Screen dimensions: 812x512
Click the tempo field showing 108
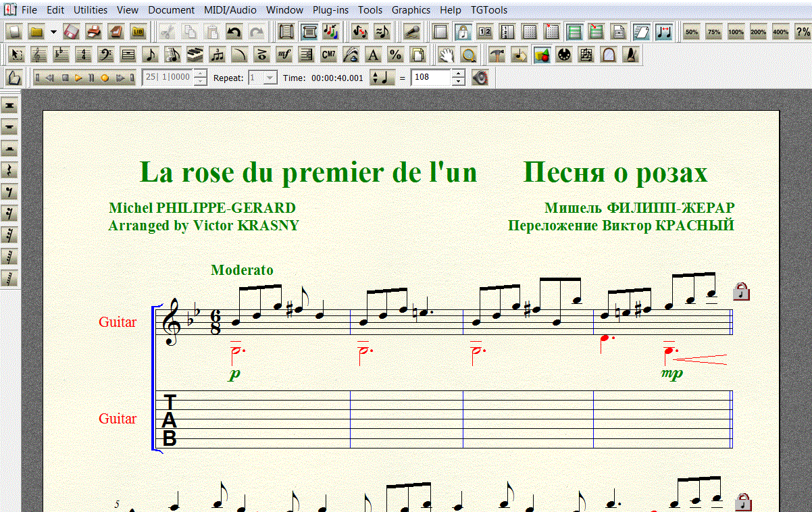430,78
